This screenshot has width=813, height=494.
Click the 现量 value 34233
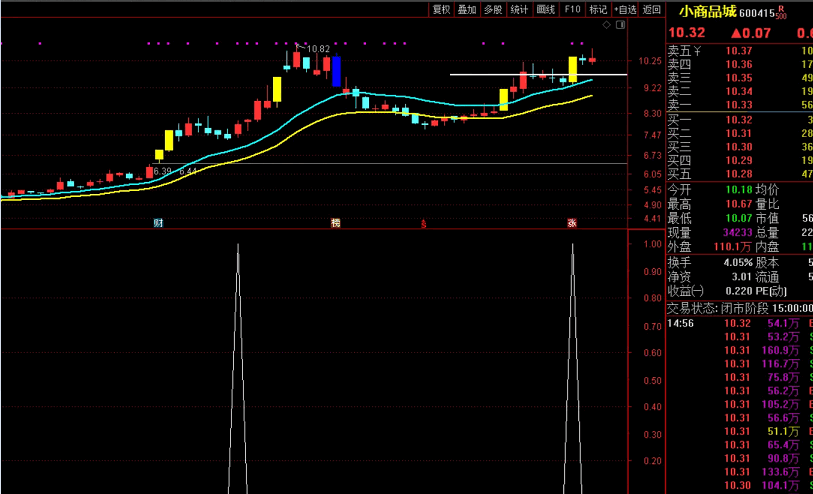737,233
